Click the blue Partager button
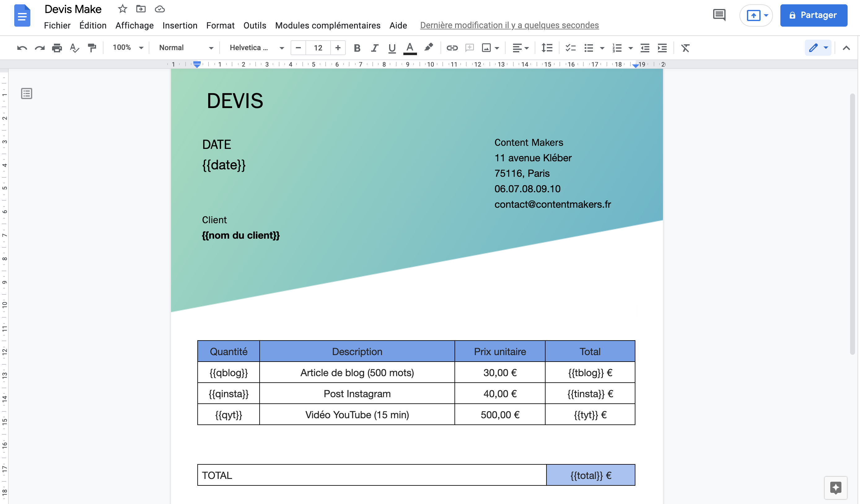This screenshot has height=504, width=860. pos(813,15)
